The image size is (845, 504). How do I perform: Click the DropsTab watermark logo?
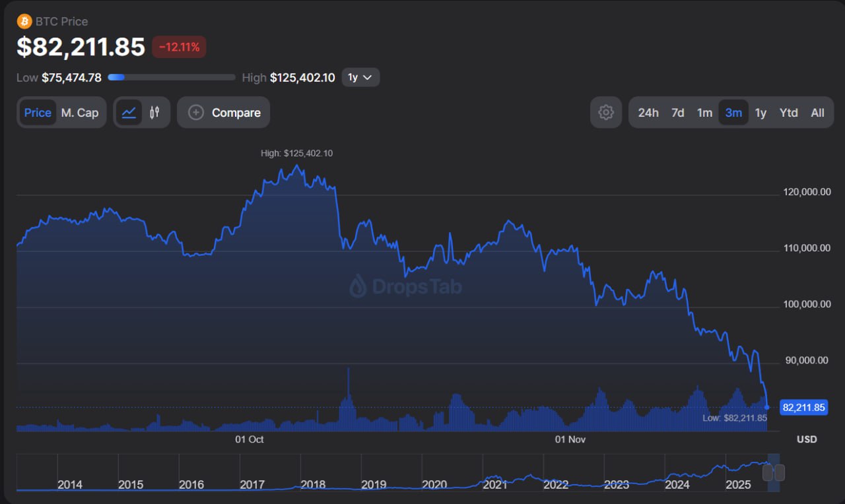pos(358,286)
